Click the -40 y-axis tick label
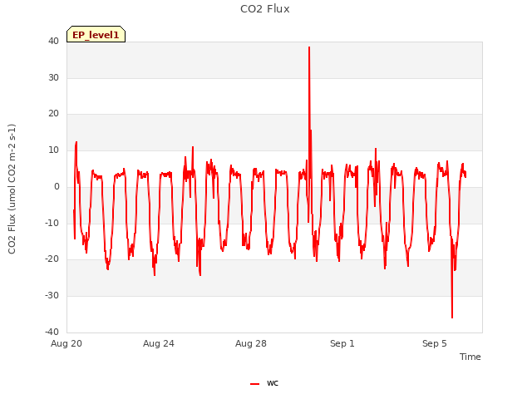This screenshot has height=399, width=532. [x=52, y=332]
